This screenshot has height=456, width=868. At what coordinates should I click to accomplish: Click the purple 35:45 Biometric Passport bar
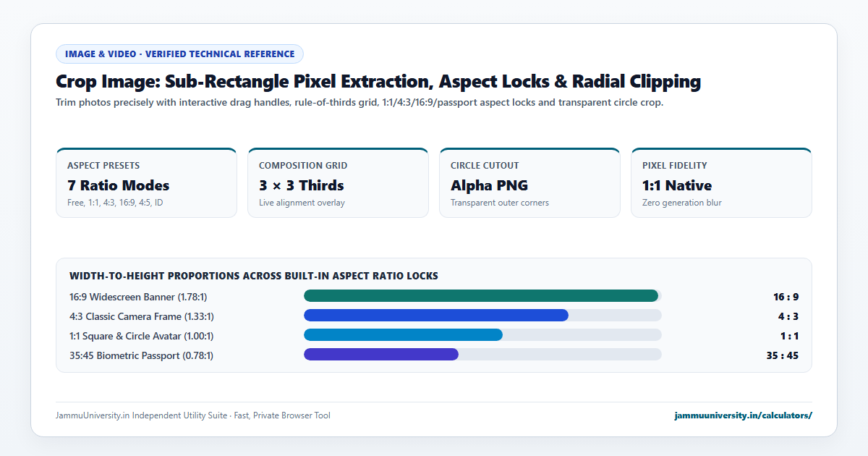(x=381, y=354)
